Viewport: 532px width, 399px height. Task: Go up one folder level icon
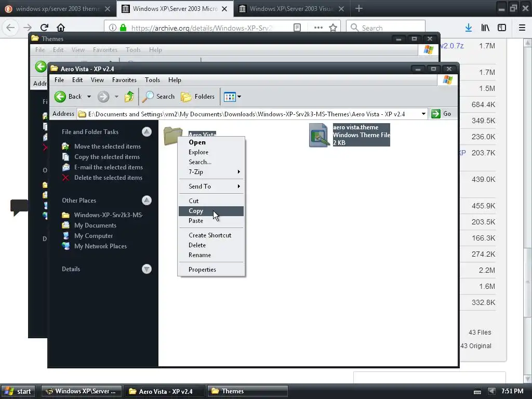click(x=129, y=97)
